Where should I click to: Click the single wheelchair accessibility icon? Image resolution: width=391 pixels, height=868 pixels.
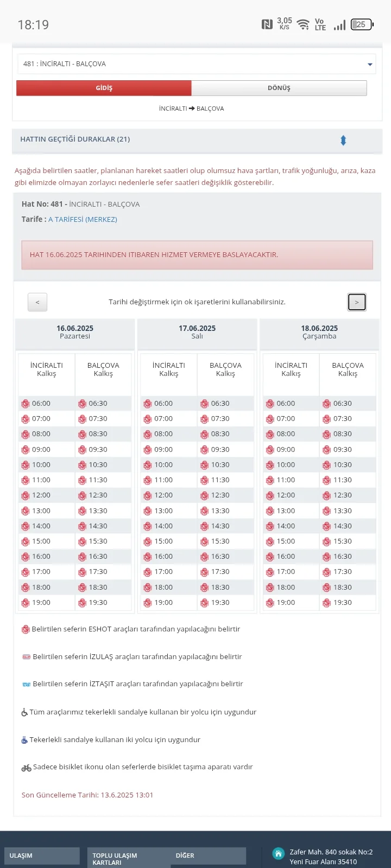(24, 712)
